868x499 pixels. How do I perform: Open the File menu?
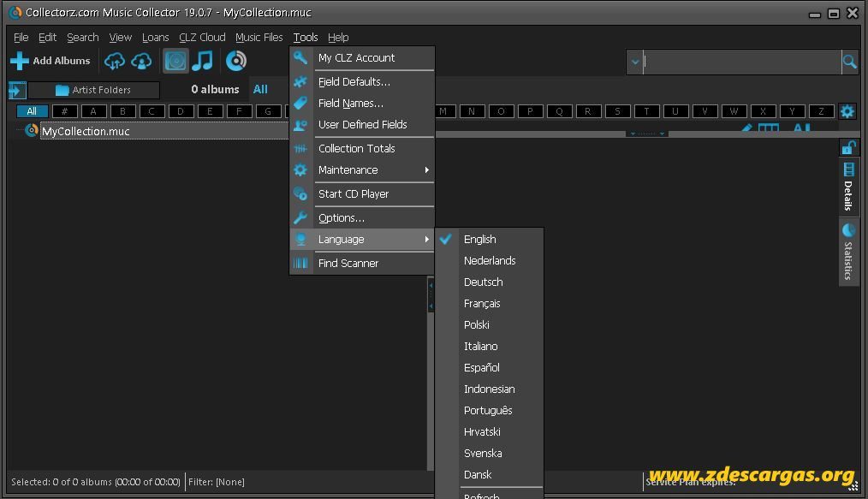[21, 37]
